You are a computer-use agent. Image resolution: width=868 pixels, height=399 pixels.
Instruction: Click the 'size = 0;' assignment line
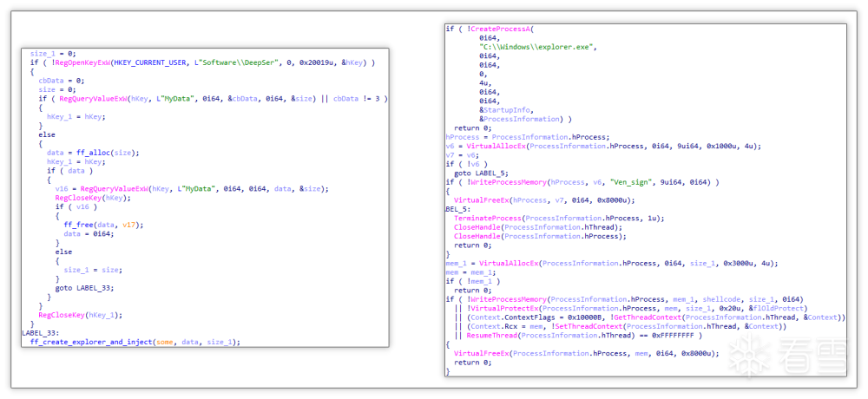pos(57,89)
